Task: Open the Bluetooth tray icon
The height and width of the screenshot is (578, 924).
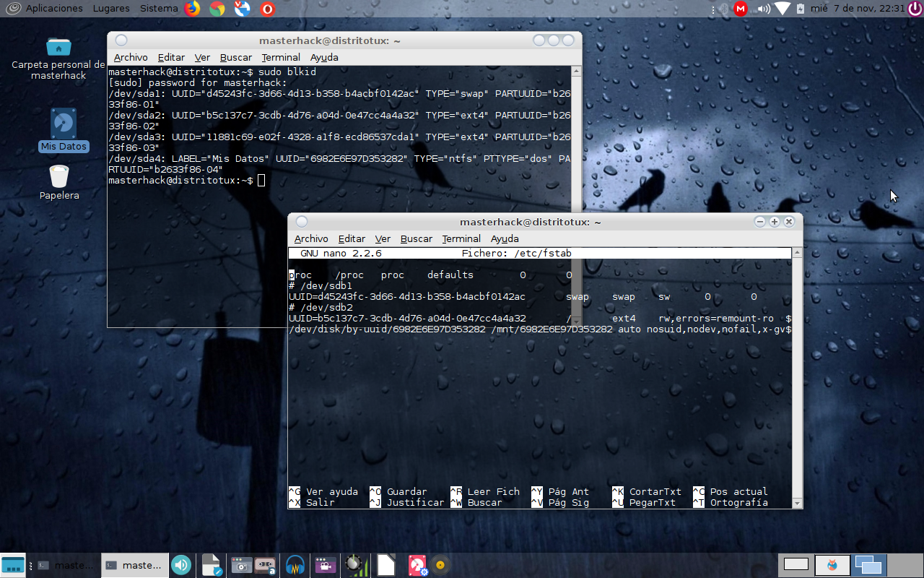Action: (x=725, y=9)
